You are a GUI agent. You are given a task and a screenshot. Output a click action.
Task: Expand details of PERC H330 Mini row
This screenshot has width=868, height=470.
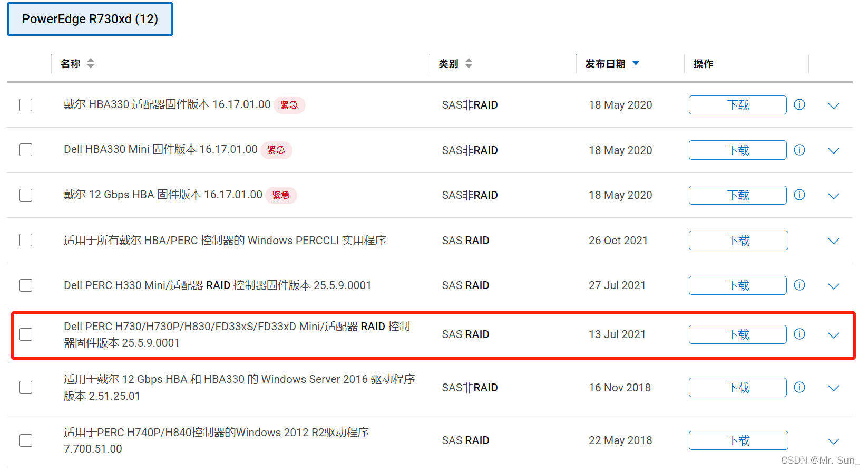click(x=833, y=286)
